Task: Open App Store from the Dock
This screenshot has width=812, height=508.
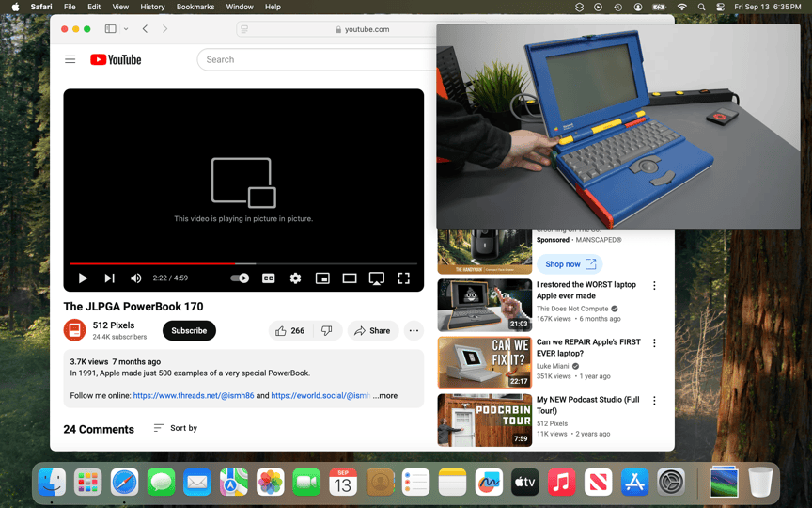Action: (x=635, y=482)
